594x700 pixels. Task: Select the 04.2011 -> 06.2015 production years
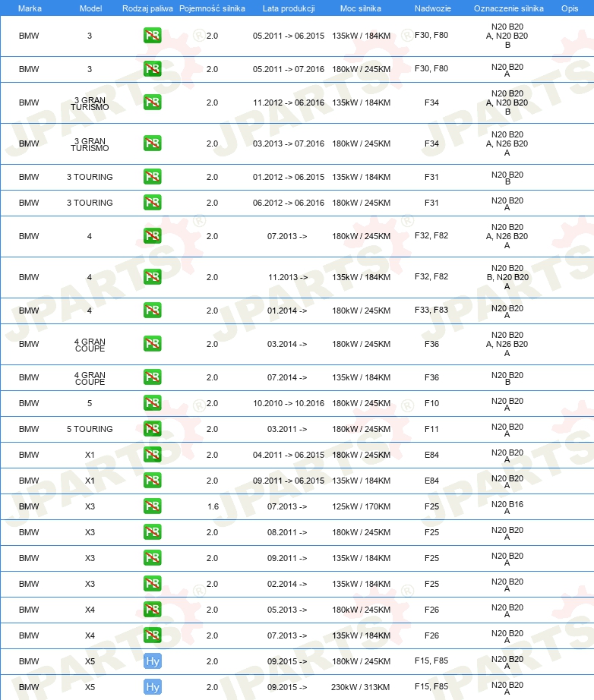pyautogui.click(x=289, y=455)
